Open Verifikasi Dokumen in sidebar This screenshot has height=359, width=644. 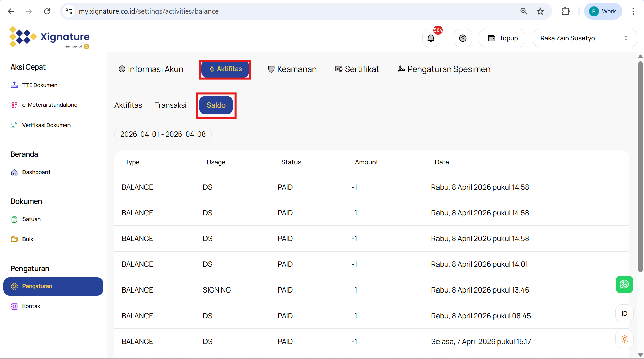(46, 125)
